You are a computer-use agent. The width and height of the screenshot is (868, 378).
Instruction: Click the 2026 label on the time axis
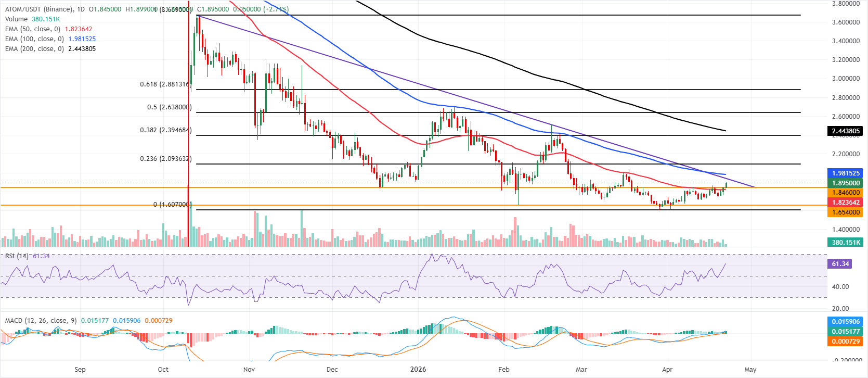tap(418, 370)
